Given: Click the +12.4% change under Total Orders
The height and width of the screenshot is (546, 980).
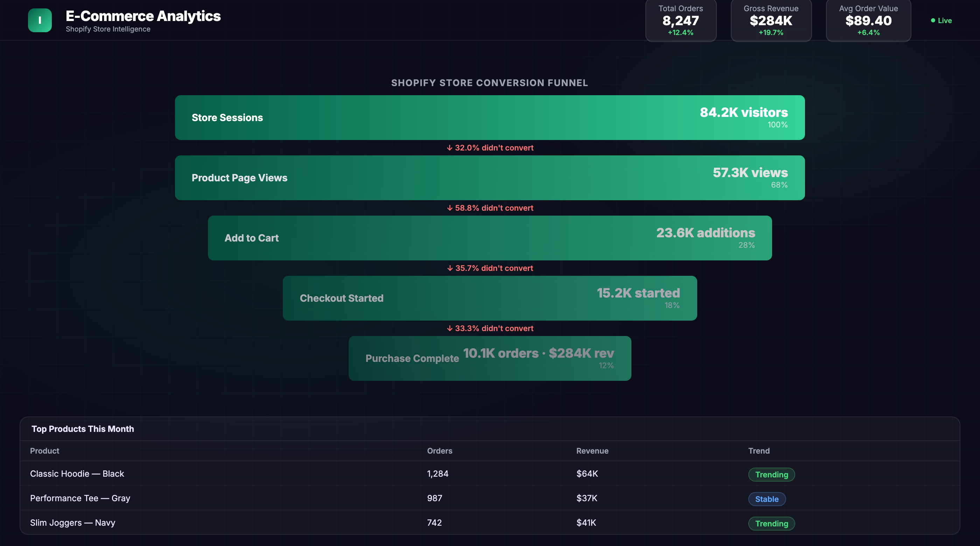Looking at the screenshot, I should coord(681,32).
